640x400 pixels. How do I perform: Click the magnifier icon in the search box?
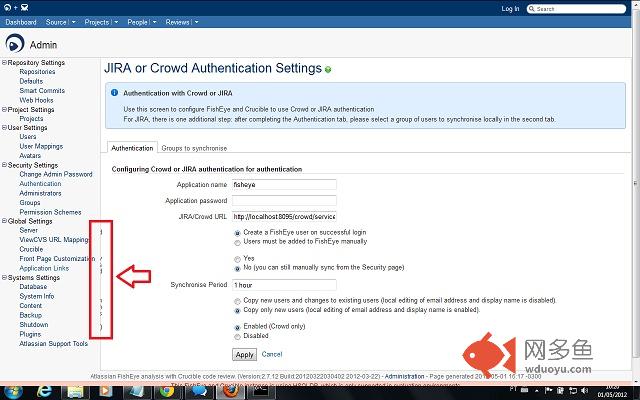[x=531, y=9]
